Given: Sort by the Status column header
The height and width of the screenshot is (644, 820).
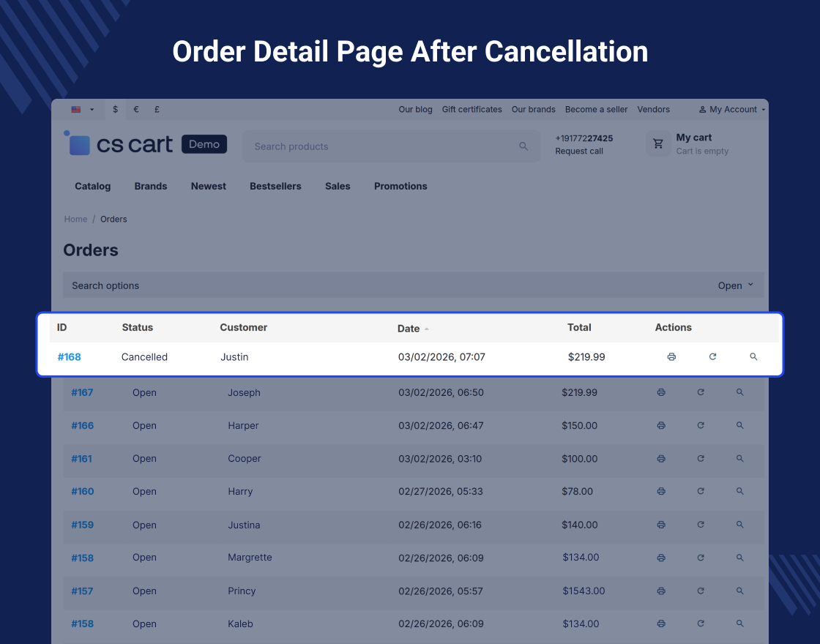Looking at the screenshot, I should click(x=138, y=327).
